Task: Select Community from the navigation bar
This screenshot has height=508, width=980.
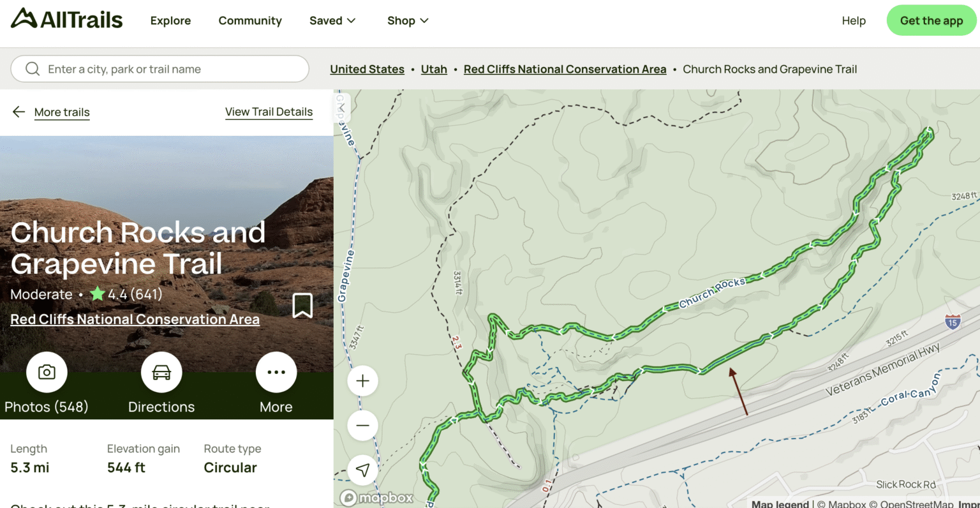Action: coord(250,20)
